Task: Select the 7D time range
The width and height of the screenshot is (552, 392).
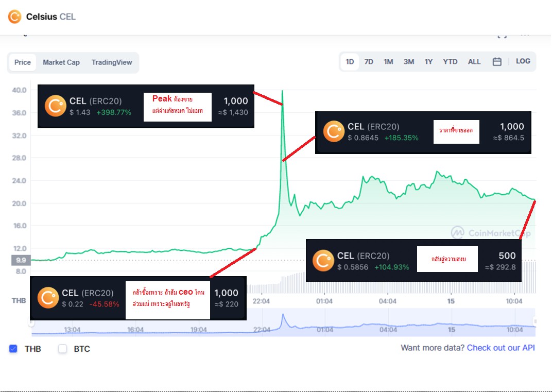Action: pyautogui.click(x=369, y=62)
